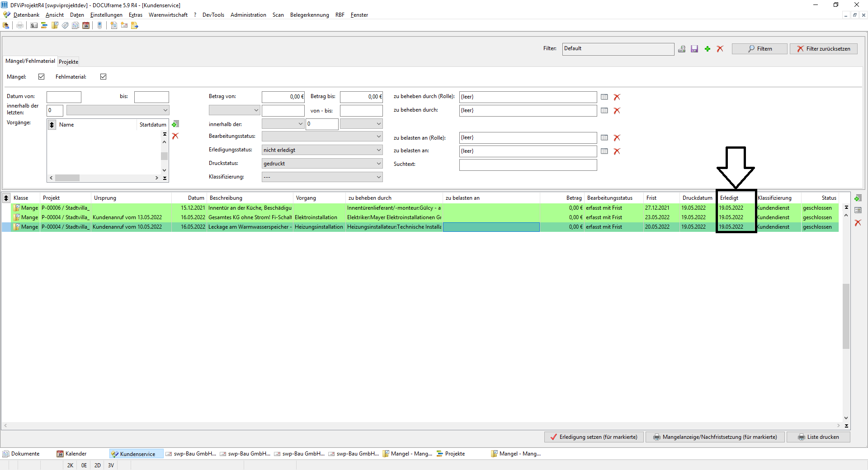Expand column chooser at the table header corner

tap(6, 198)
